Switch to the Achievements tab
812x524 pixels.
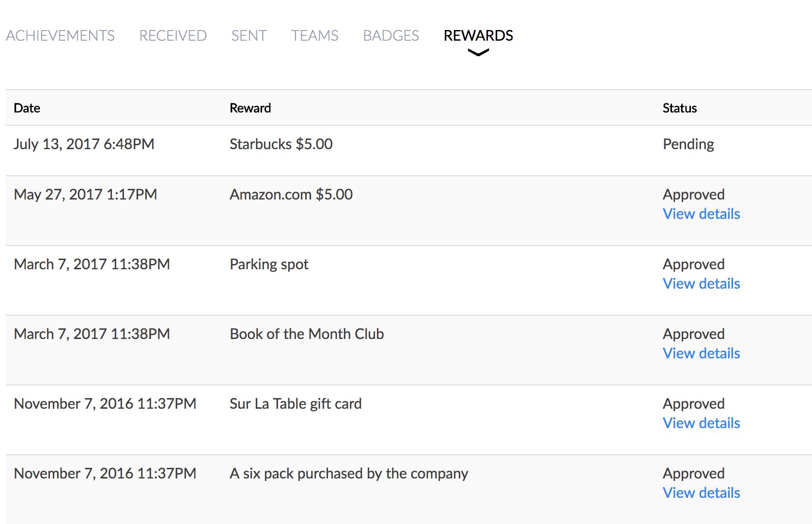[x=60, y=35]
